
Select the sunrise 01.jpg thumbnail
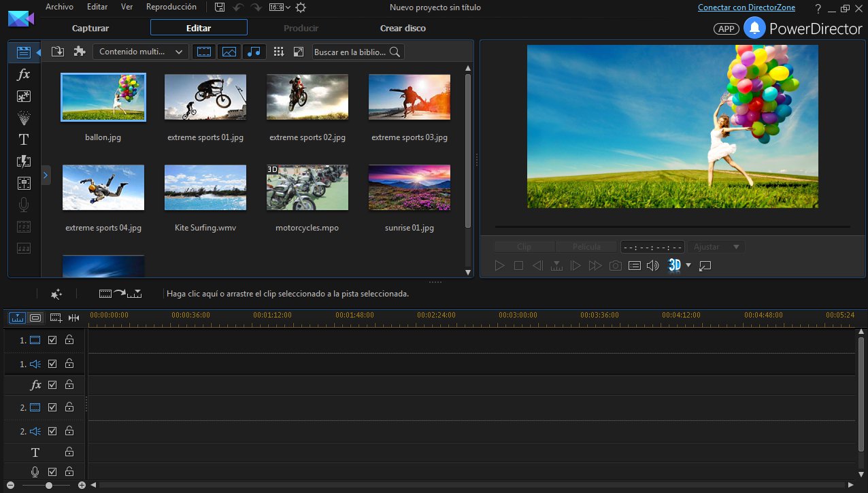pyautogui.click(x=410, y=188)
